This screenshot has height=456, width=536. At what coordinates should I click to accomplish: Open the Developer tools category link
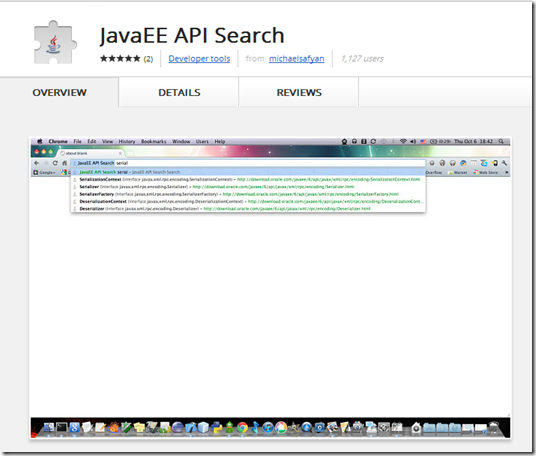(x=199, y=59)
